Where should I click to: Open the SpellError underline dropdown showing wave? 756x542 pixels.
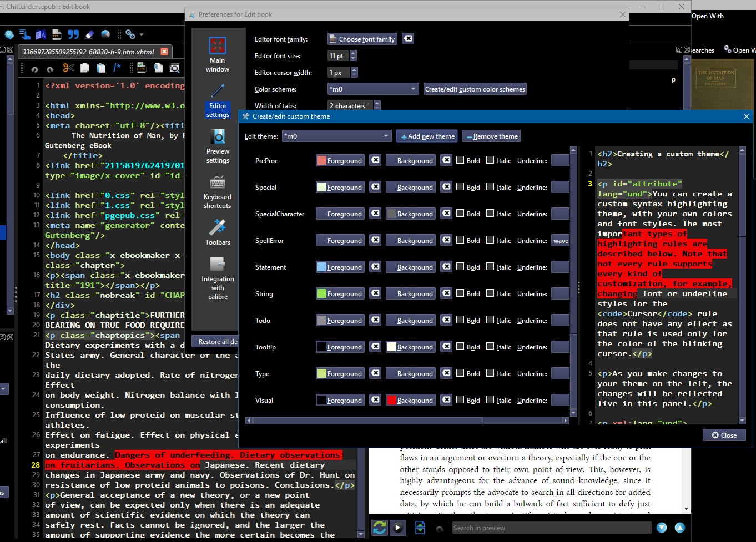pos(561,240)
